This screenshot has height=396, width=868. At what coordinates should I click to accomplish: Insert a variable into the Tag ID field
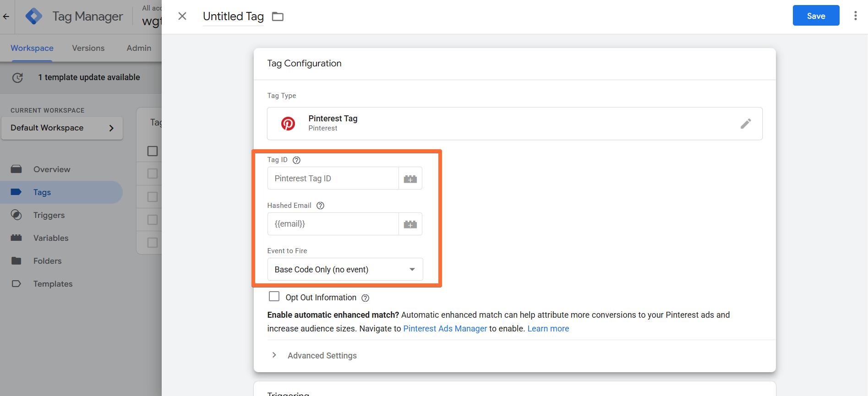pos(410,179)
